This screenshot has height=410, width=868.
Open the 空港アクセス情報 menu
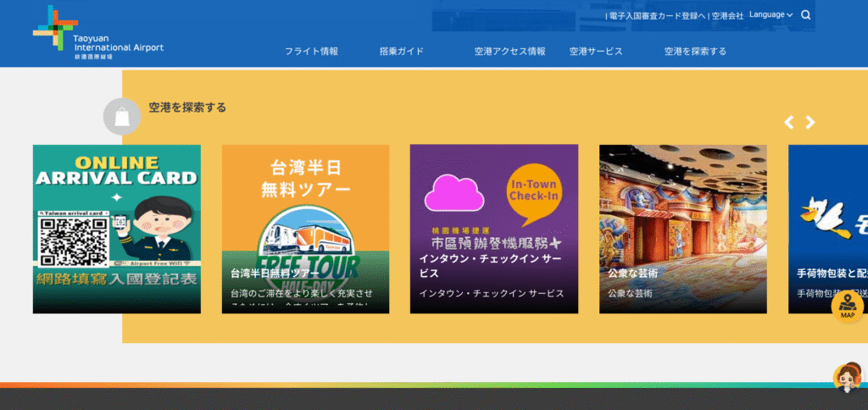pos(509,52)
